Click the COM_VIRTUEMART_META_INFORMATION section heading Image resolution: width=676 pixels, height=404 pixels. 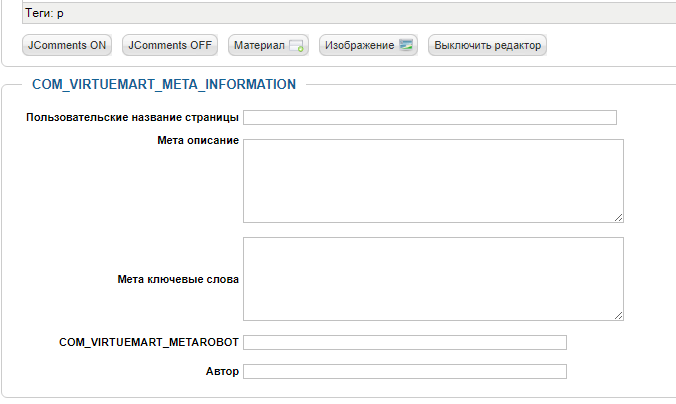click(164, 85)
